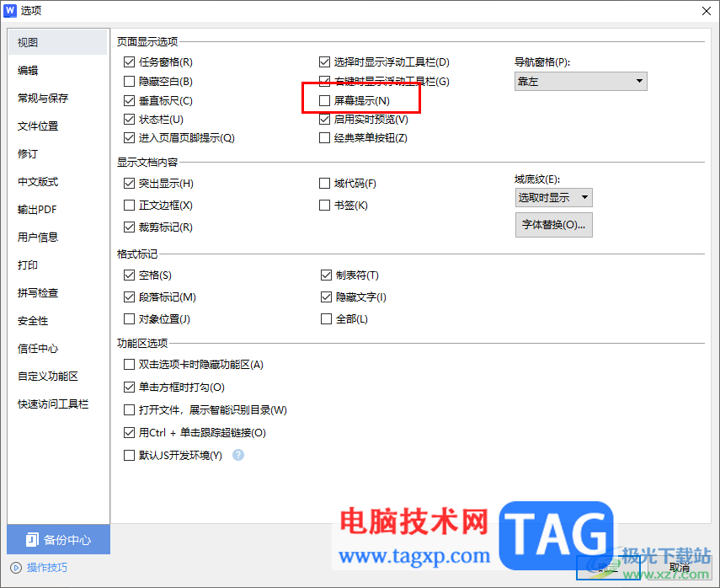
Task: Toggle the 隐藏文字(I) checkbox
Action: 326,297
